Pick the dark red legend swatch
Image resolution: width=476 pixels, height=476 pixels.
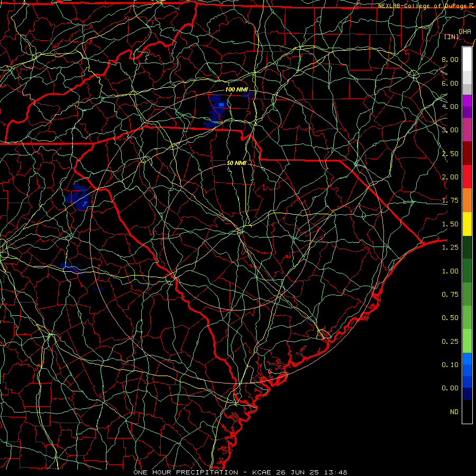pos(467,153)
